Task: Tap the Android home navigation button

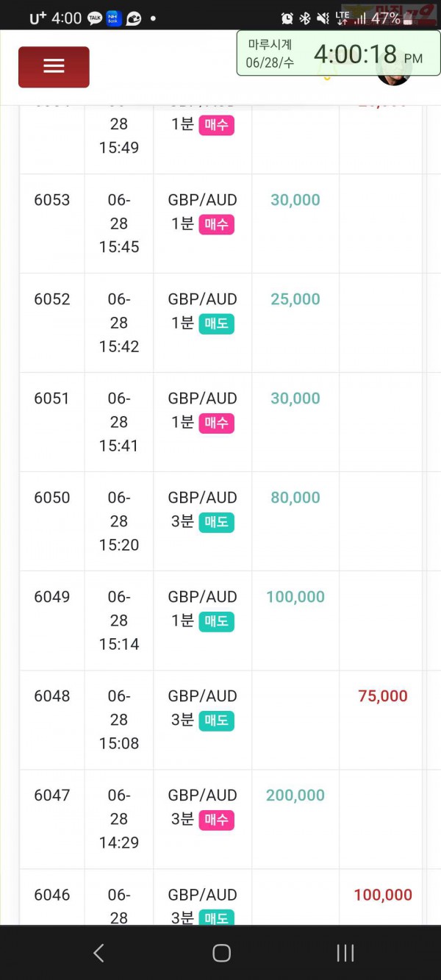Action: tap(221, 953)
